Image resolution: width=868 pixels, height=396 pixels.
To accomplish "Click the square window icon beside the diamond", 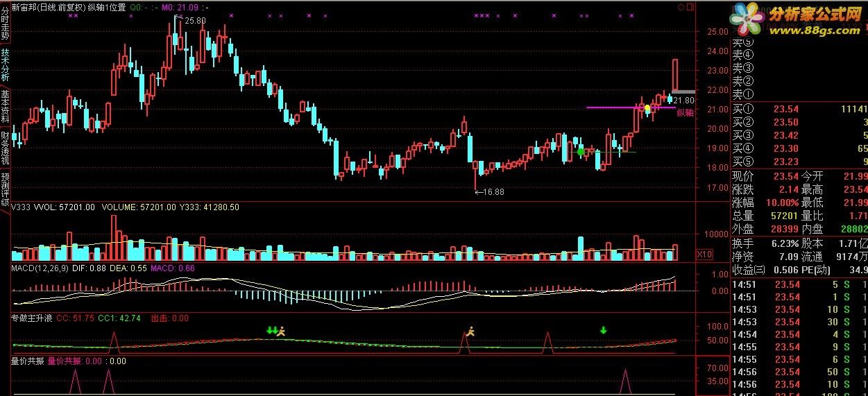I will (x=690, y=7).
